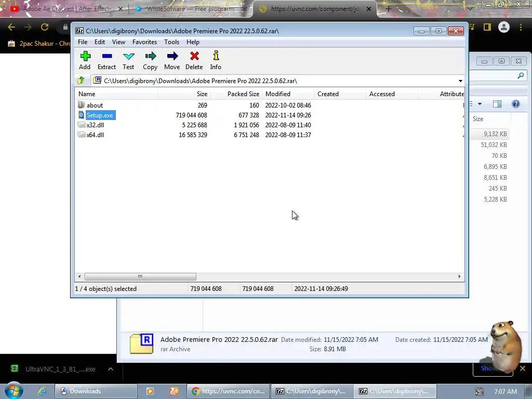Open the media player taskbar icon
The height and width of the screenshot is (399, 532).
150,391
